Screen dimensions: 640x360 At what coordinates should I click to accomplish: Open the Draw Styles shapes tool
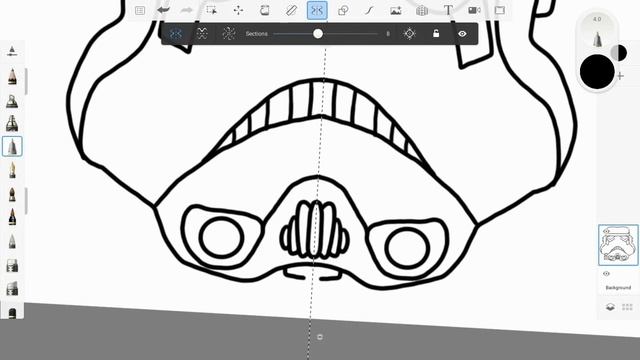(343, 10)
